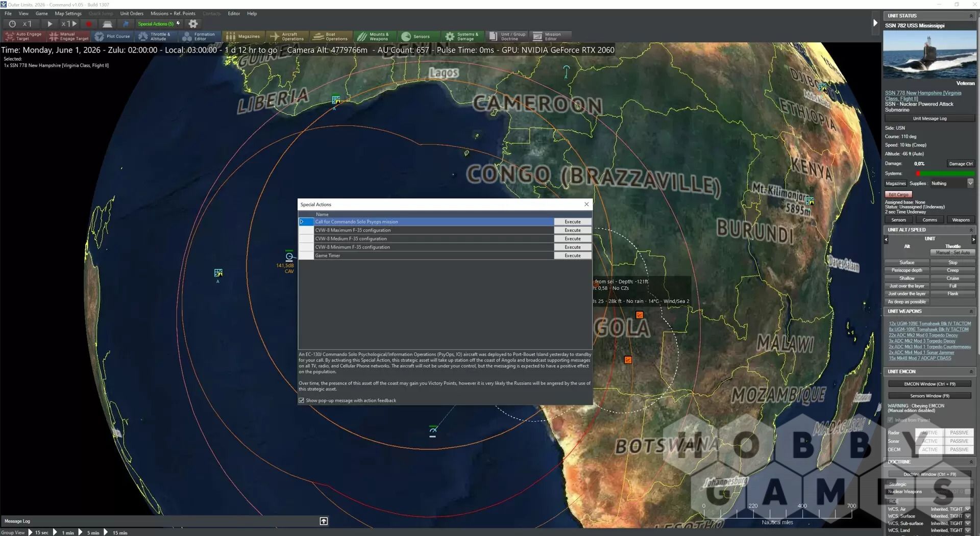This screenshot has width=980, height=536.
Task: Collapse the UNIT WEAPONS panel
Action: pyautogui.click(x=971, y=312)
